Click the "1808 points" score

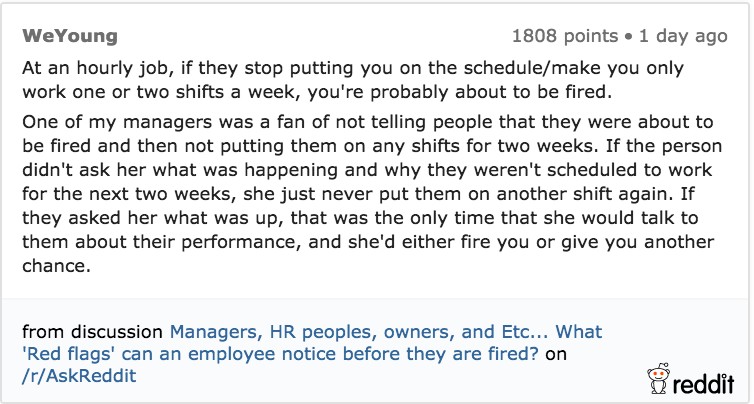click(564, 37)
